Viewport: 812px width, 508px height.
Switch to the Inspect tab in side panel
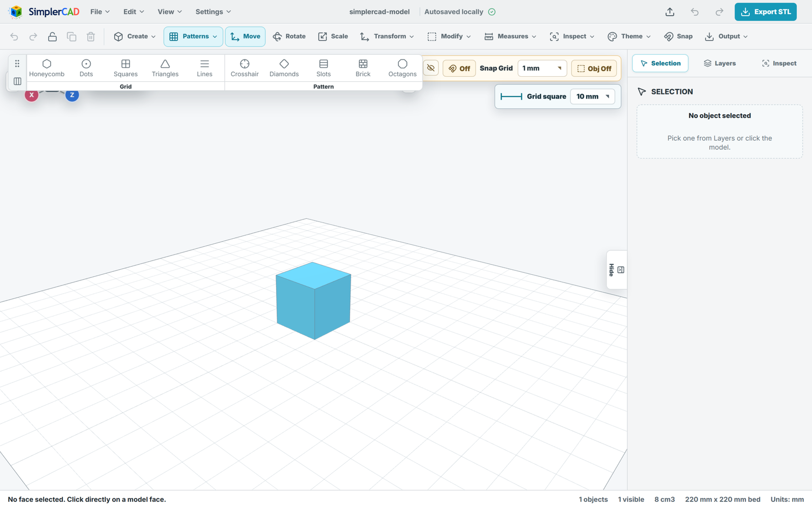779,63
